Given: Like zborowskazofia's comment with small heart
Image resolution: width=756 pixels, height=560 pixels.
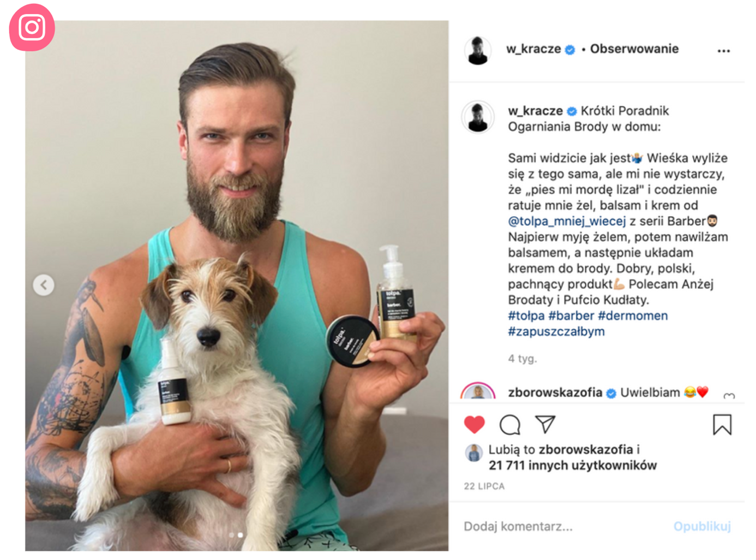Looking at the screenshot, I should (729, 396).
